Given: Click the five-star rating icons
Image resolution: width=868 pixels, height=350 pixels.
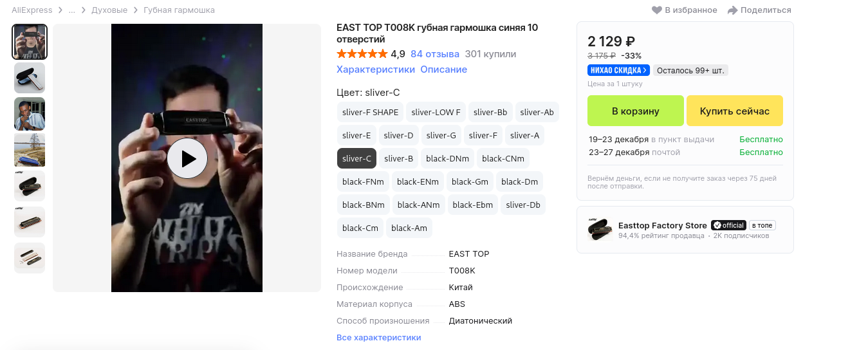Looking at the screenshot, I should (362, 54).
